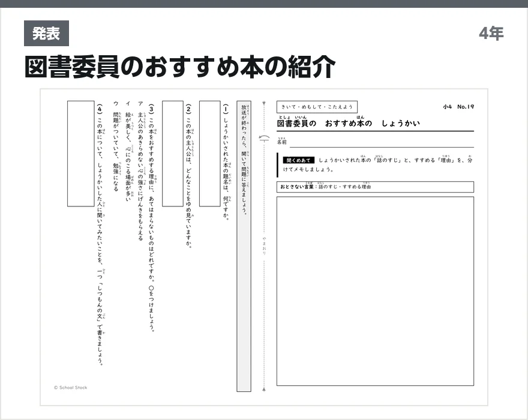This screenshot has width=528, height=420.
Task: Click answer box for question (4)
Action: 81,154
